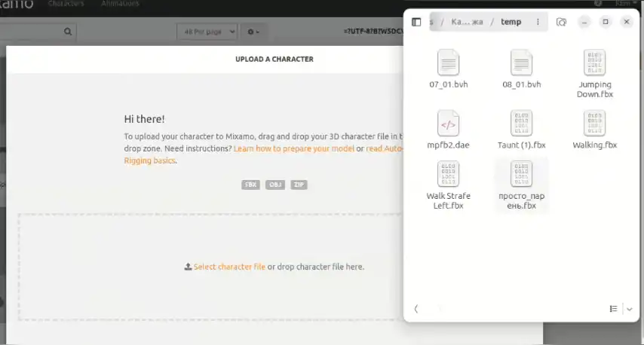Click the Jumping Down.fbx name label
The image size is (644, 345).
[x=595, y=90]
